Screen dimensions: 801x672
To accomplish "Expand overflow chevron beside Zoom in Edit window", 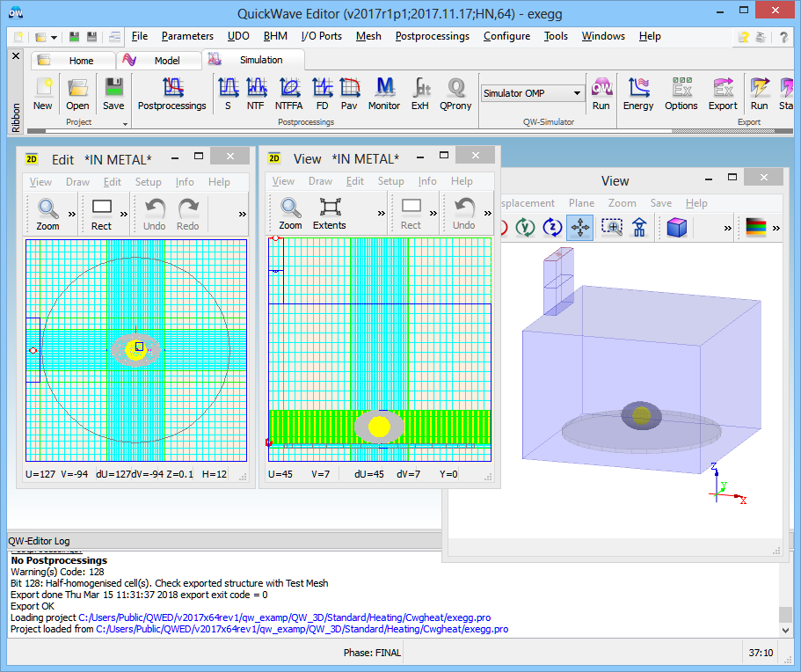I will pyautogui.click(x=70, y=213).
